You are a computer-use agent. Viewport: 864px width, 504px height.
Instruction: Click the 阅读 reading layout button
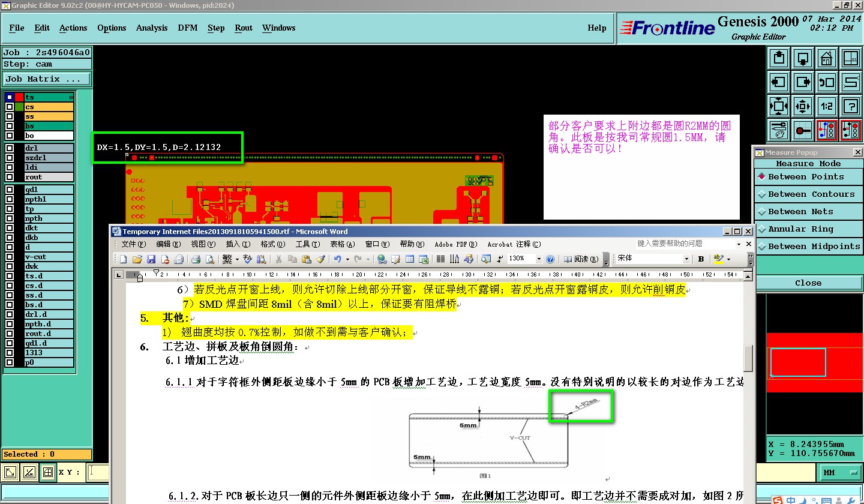pyautogui.click(x=581, y=259)
